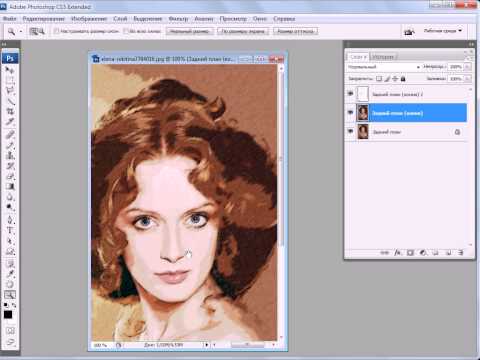Open the opacity slider arrow

pyautogui.click(x=467, y=67)
